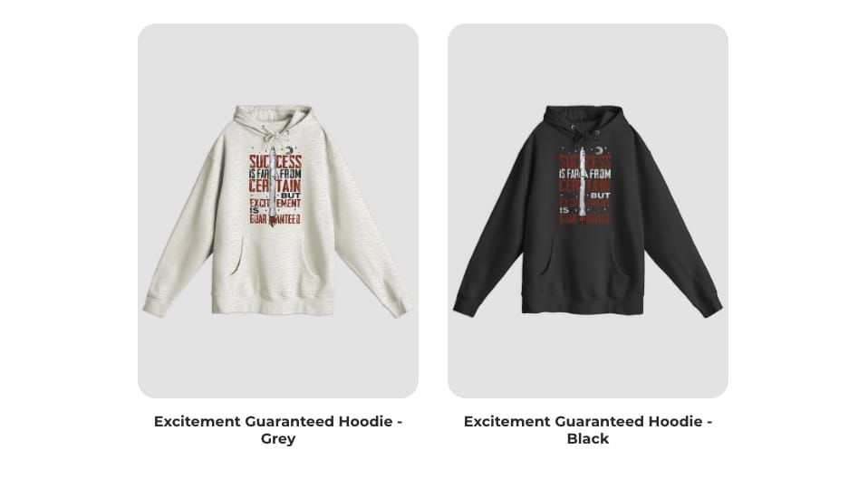The image size is (868, 488).
Task: Click the red SUCCESS text on grey hoodie
Action: pos(275,161)
